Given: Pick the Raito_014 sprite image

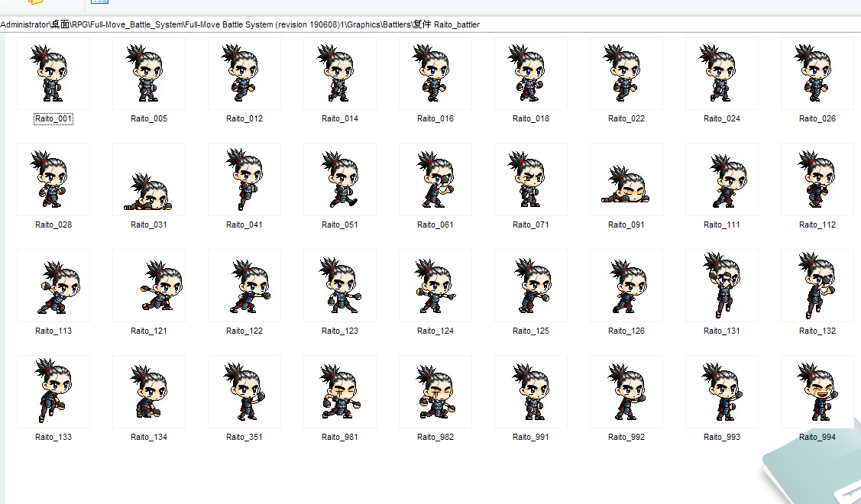Looking at the screenshot, I should [340, 73].
